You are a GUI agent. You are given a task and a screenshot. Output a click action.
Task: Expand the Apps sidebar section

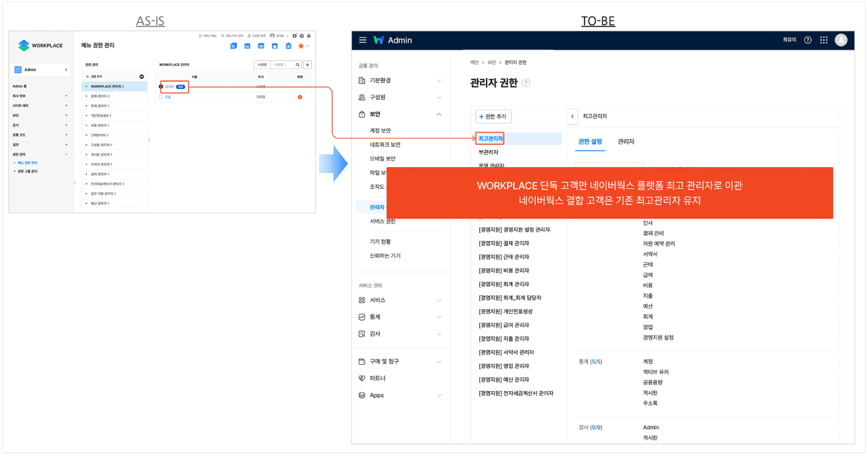click(x=438, y=395)
